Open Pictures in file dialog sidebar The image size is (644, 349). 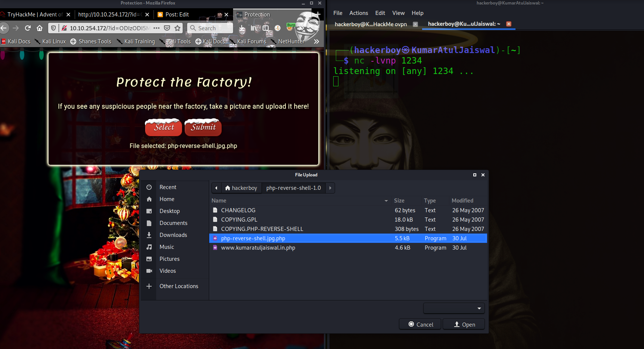(169, 259)
